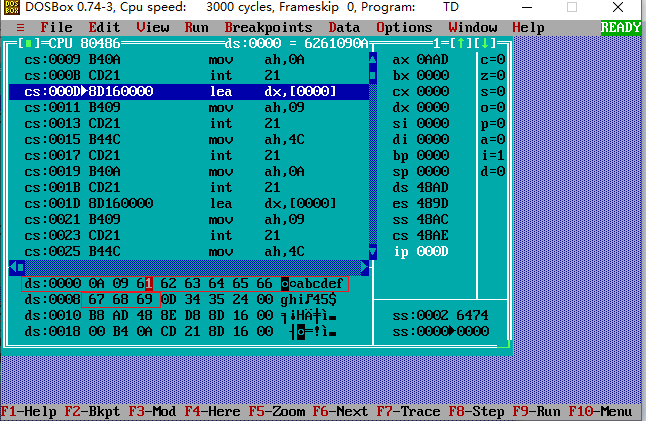
Task: Select instruction line cs:0021 mov ah,09
Action: [x=189, y=220]
